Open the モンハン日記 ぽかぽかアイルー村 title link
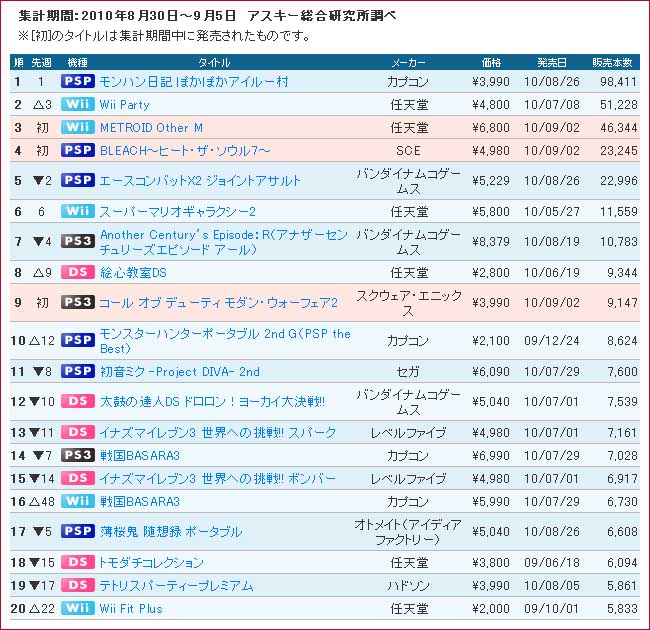This screenshot has height=630, width=650. pyautogui.click(x=194, y=82)
